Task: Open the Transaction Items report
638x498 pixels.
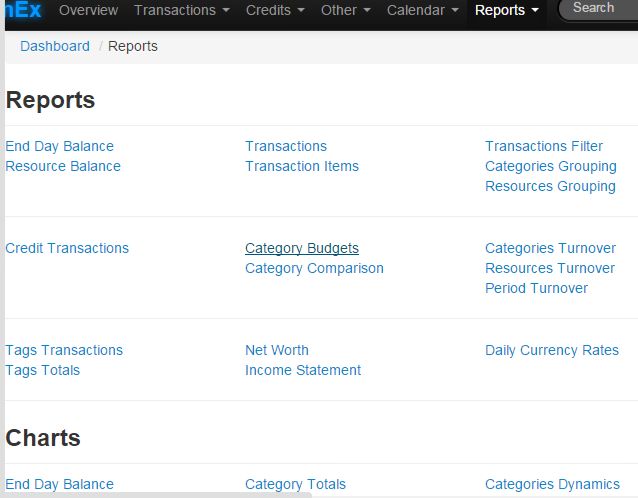Action: (302, 166)
